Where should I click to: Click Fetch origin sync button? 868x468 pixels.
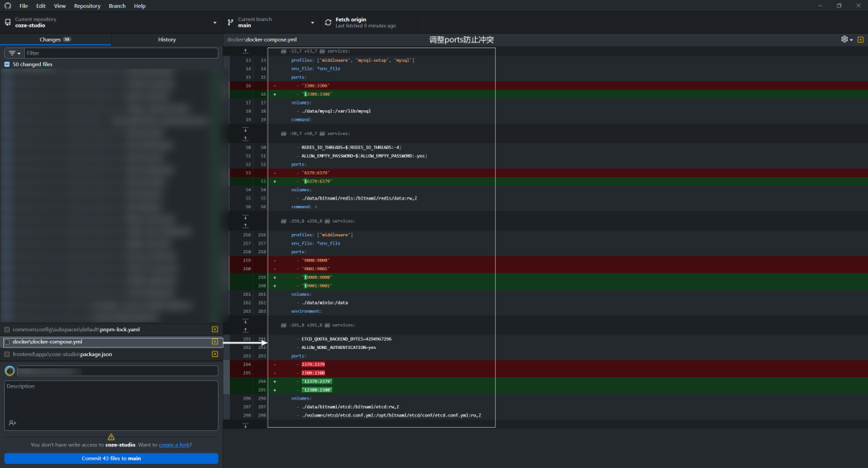(x=369, y=23)
